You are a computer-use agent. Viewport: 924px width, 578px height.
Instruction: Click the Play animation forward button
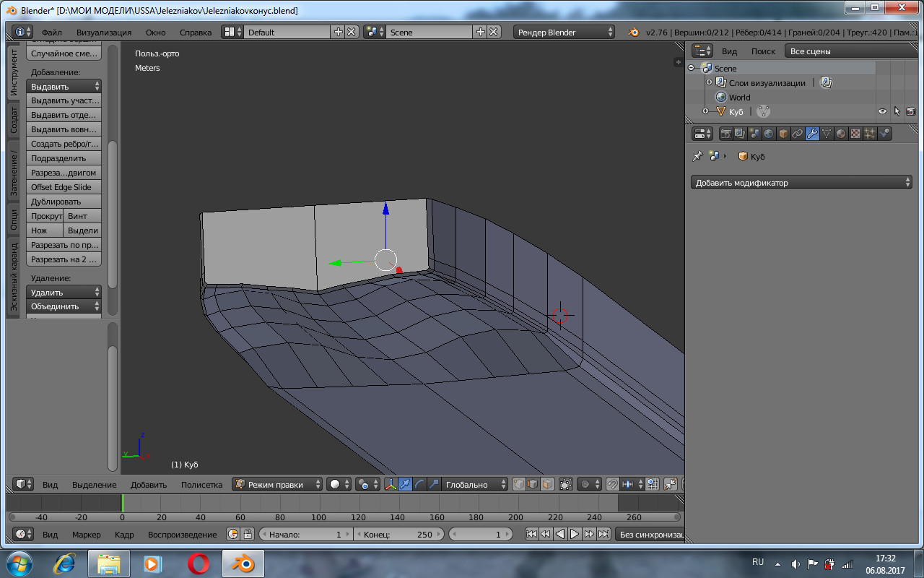point(575,535)
